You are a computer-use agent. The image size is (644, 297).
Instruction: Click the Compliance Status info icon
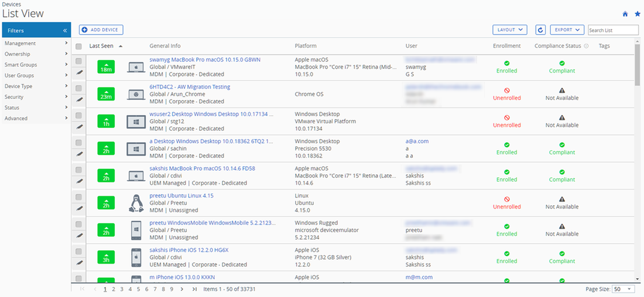[586, 46]
